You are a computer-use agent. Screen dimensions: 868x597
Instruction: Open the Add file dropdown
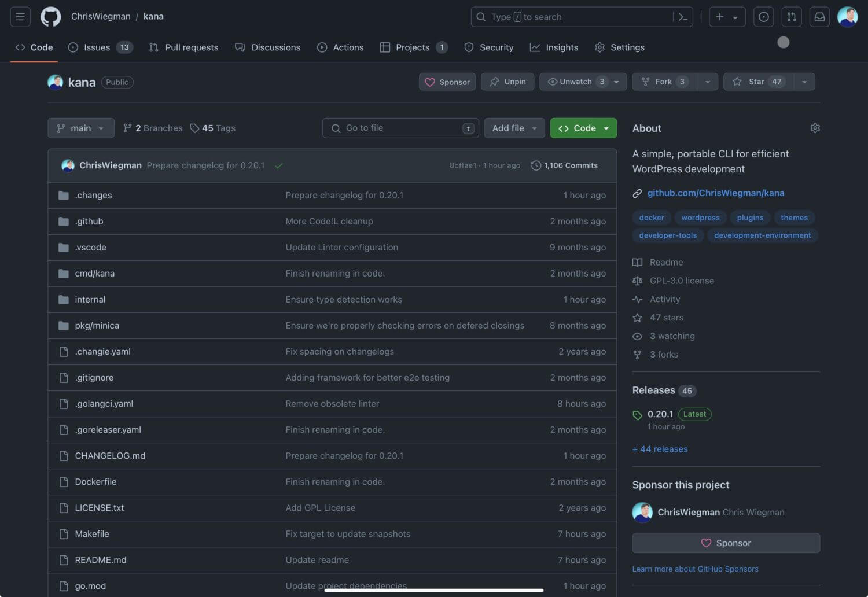click(x=514, y=128)
